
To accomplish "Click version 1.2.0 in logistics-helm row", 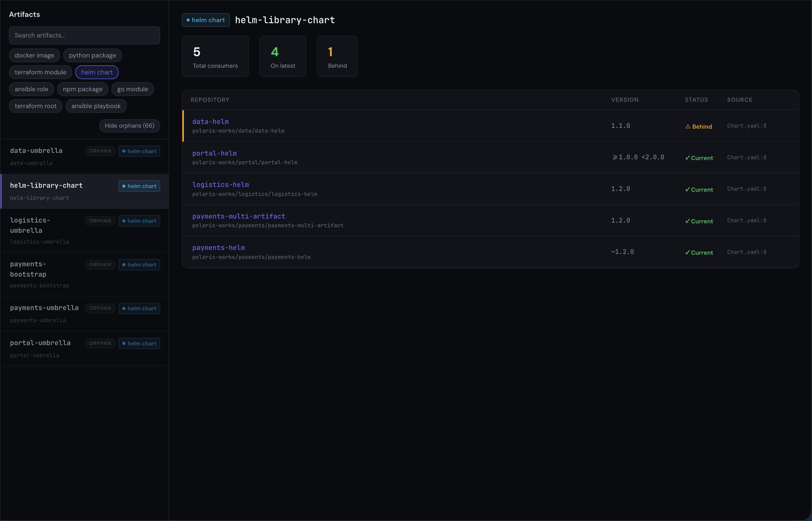I will click(621, 189).
